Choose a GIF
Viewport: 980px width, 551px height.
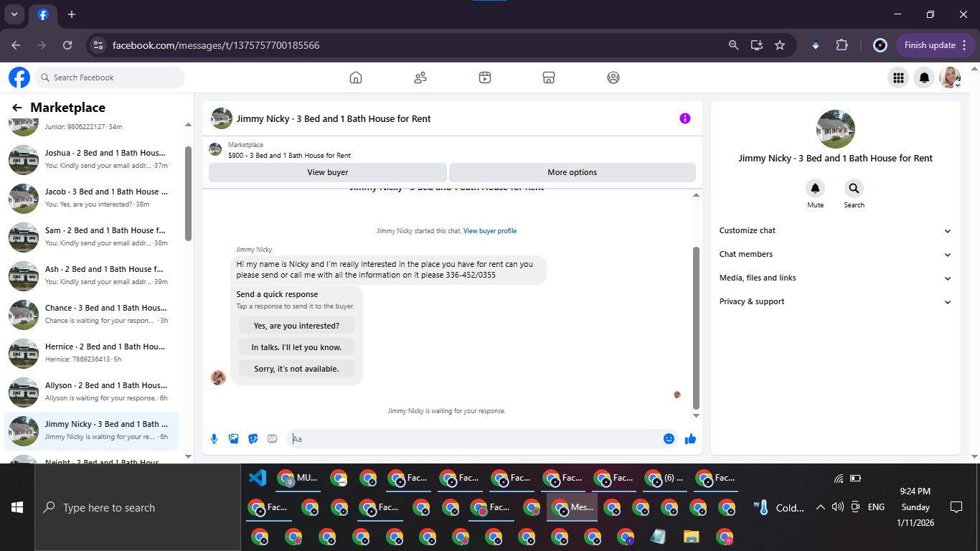(272, 439)
